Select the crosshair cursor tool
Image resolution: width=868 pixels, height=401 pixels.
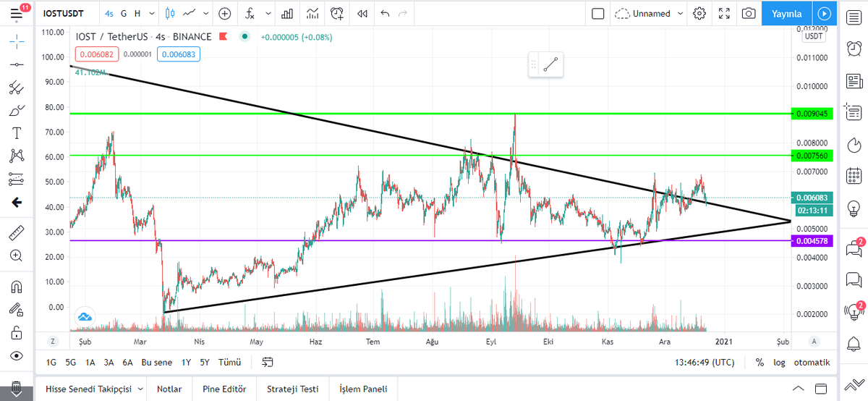coord(16,41)
